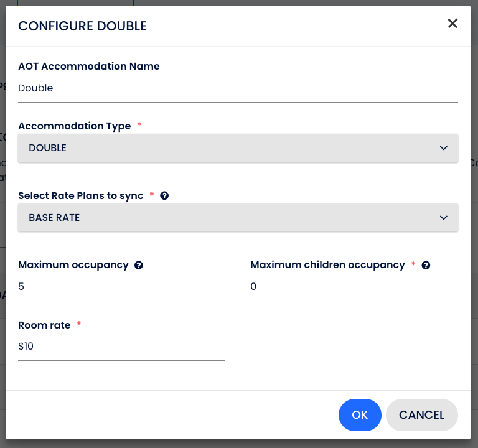Viewport: 478px width, 448px height.
Task: Expand the BASE RATE rate plan selector
Action: (238, 218)
